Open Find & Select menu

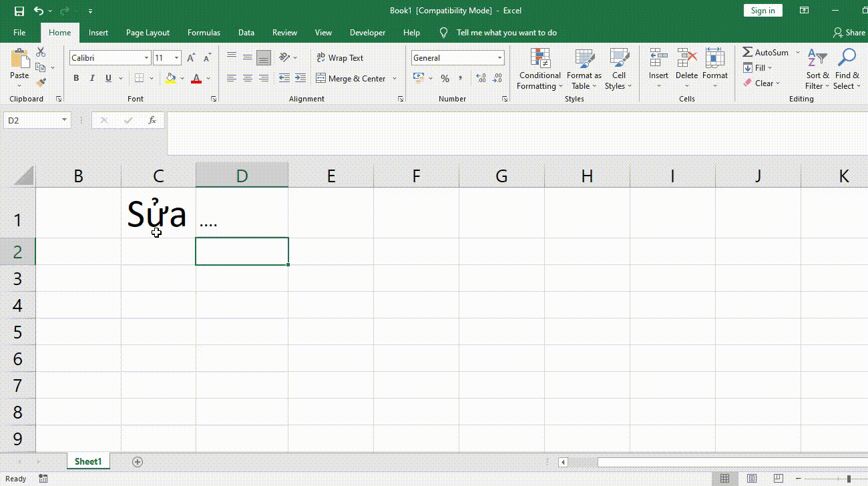point(847,69)
